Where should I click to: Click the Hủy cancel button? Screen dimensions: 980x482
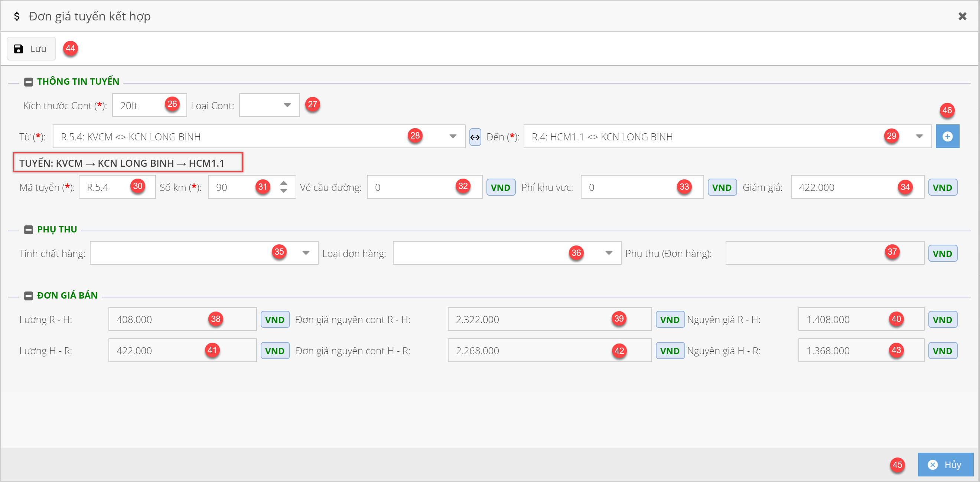(945, 465)
